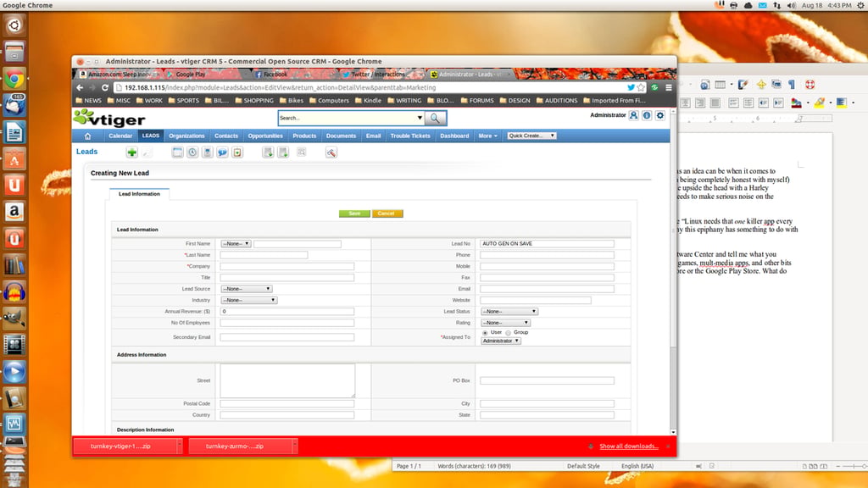Open the Quick Create dropdown
Image resolution: width=868 pixels, height=488 pixels.
[531, 136]
